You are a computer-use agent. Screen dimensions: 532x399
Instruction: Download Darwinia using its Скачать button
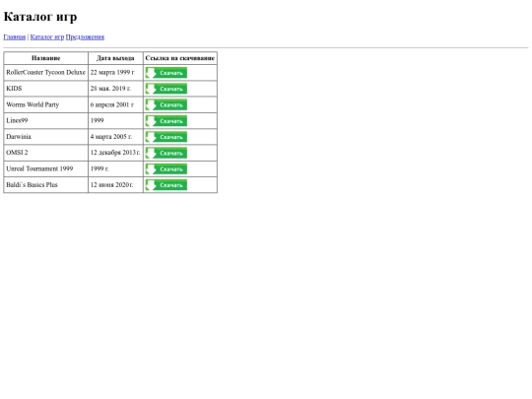[x=166, y=137]
